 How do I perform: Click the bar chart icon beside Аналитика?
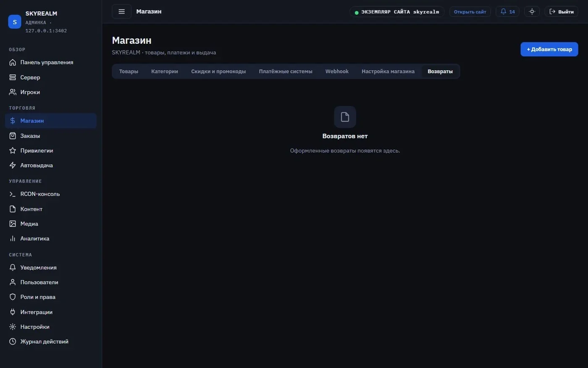point(13,238)
